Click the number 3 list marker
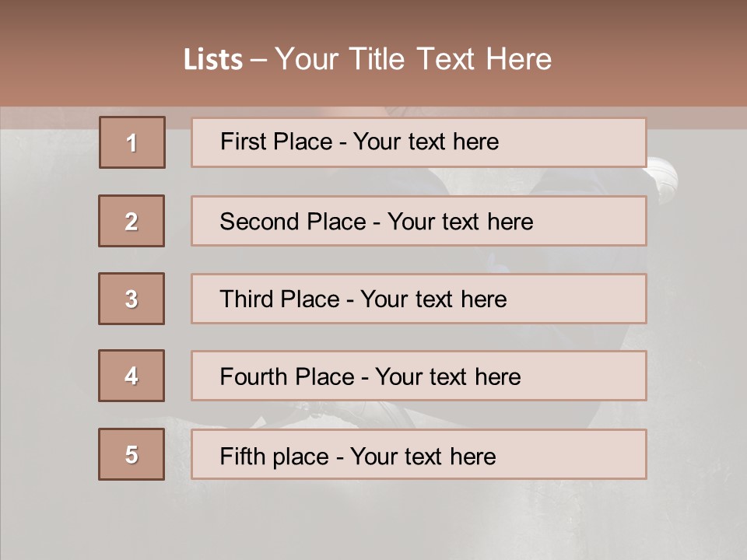The width and height of the screenshot is (747, 560). pos(132,299)
